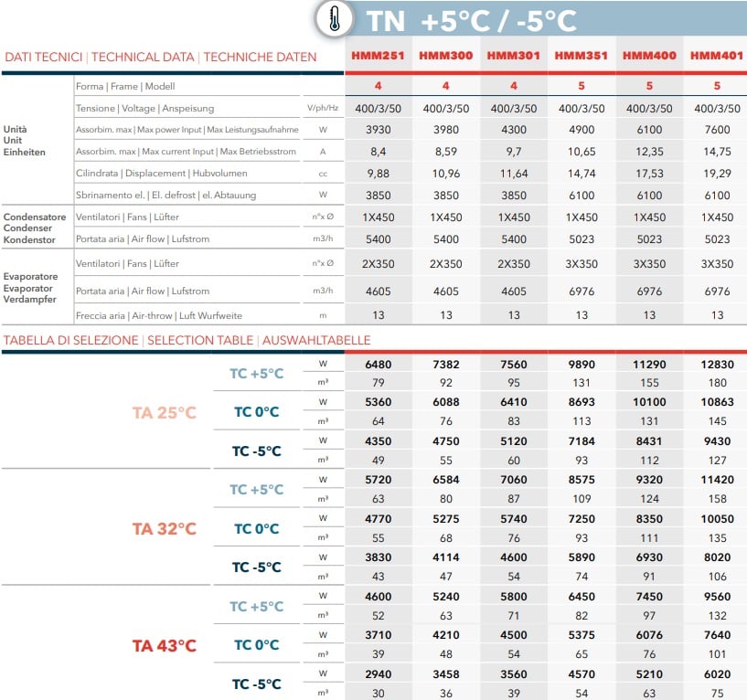Image resolution: width=747 pixels, height=700 pixels.
Task: Select the HMM251 column header
Action: coord(378,56)
